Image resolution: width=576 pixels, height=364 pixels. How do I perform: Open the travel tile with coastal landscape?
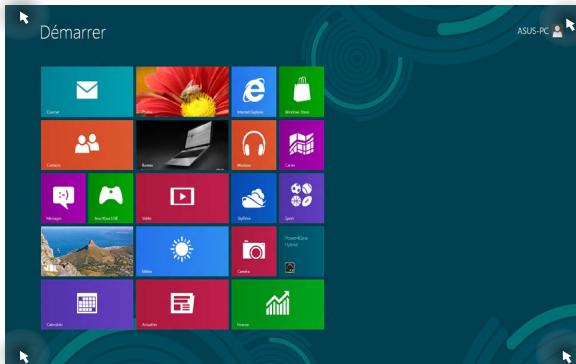[x=87, y=251]
